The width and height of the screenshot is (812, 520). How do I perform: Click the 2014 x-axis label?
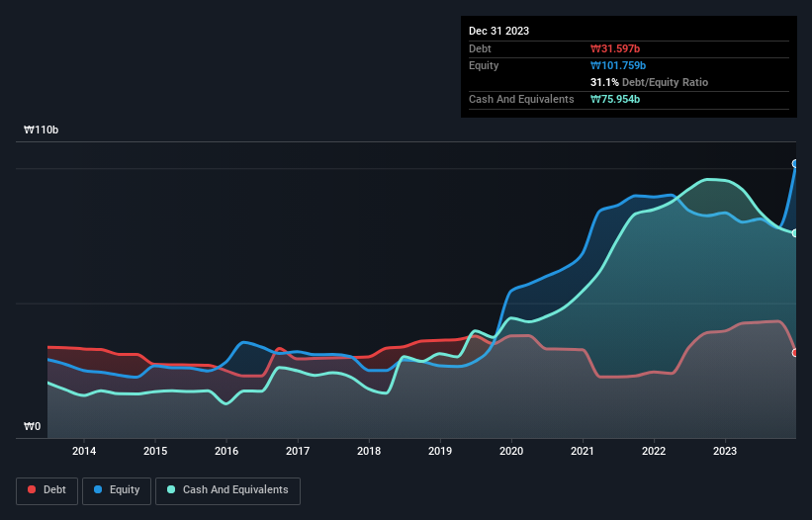tap(84, 451)
